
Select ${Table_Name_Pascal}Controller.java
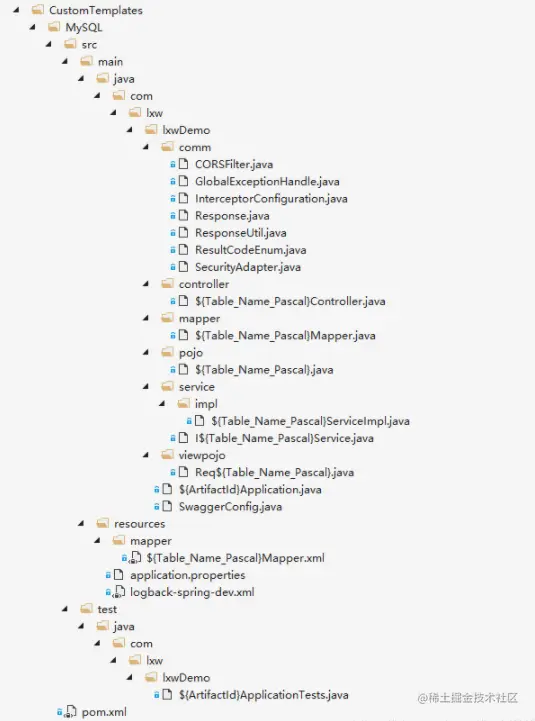[290, 301]
